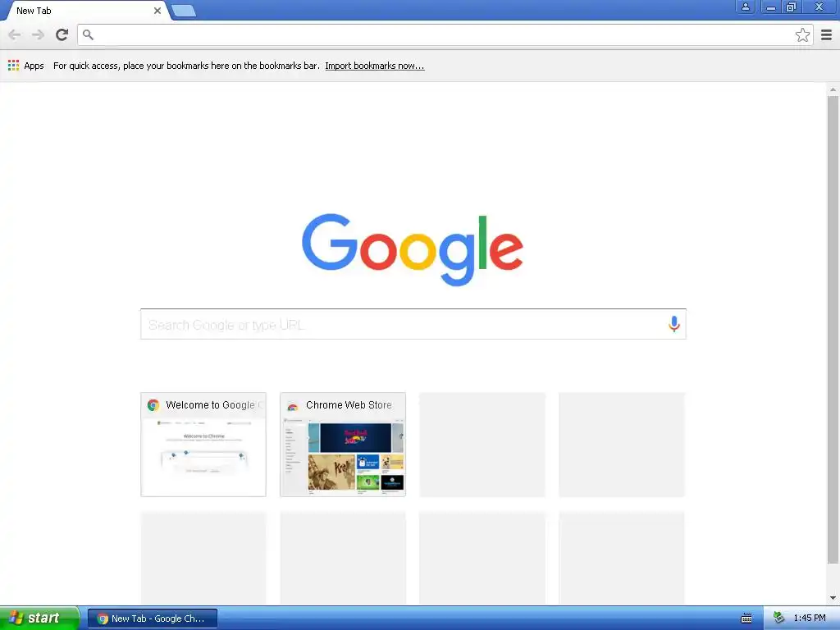Reload the current page
This screenshot has width=840, height=630.
(62, 34)
